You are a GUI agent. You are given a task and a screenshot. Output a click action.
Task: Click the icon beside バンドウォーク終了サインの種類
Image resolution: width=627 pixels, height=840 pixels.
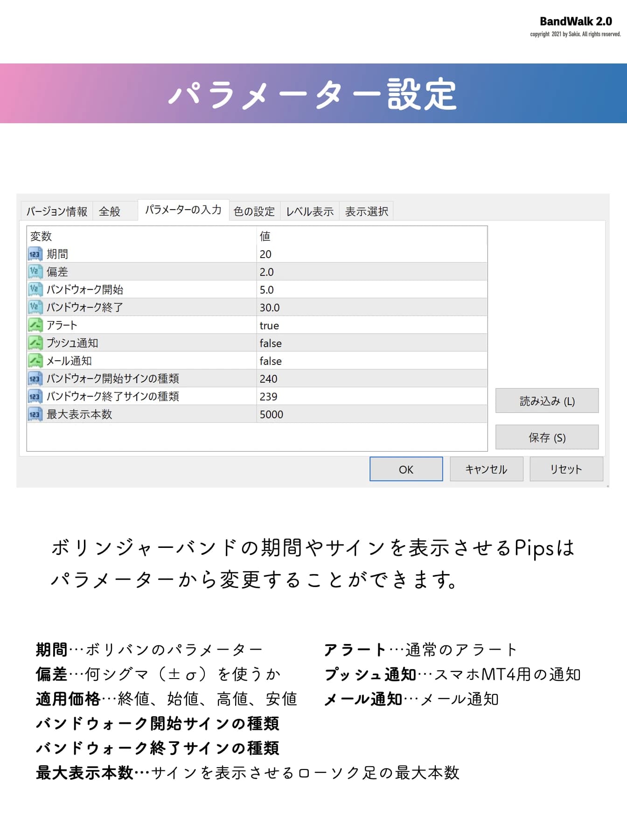tap(35, 396)
